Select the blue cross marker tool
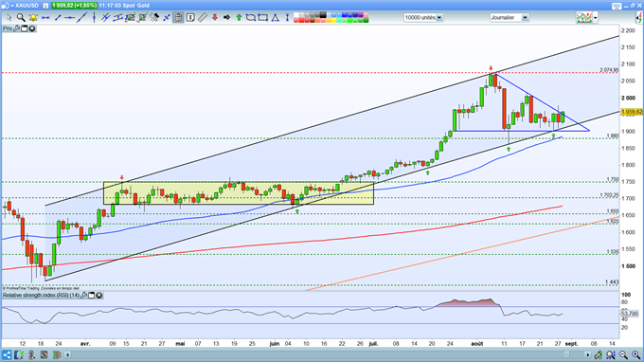Viewport: 644px width, 362px height. pyautogui.click(x=167, y=18)
